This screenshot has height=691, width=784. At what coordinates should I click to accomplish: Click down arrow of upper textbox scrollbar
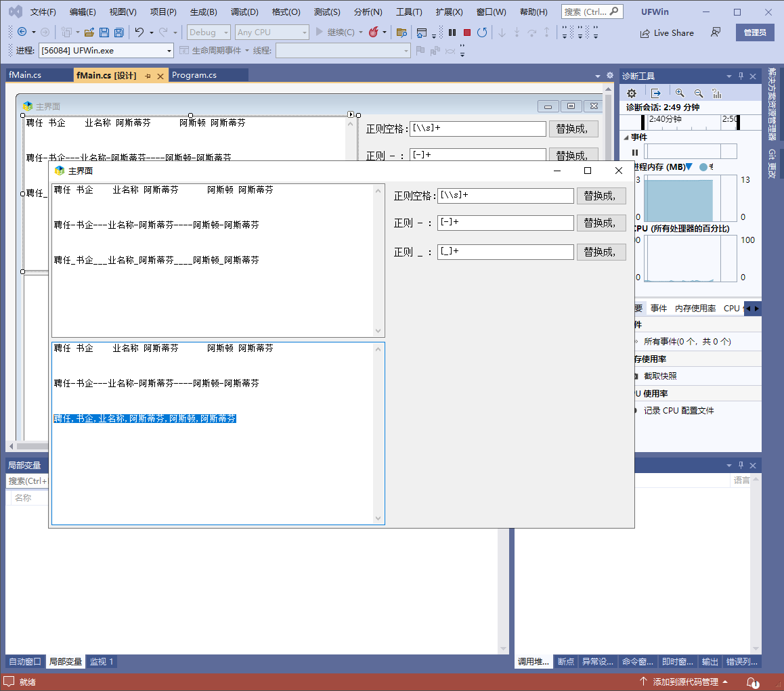tap(378, 331)
